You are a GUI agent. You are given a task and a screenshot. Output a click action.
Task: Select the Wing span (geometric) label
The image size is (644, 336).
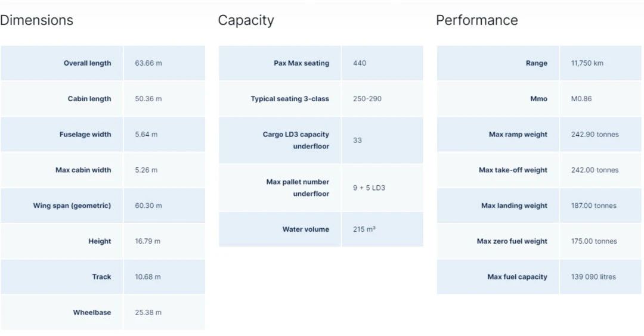[72, 206]
